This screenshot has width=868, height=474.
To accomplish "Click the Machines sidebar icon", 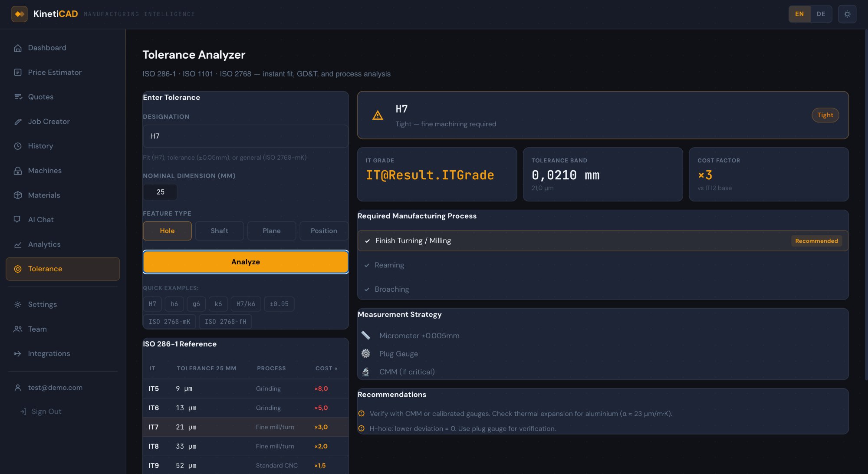I will [18, 171].
